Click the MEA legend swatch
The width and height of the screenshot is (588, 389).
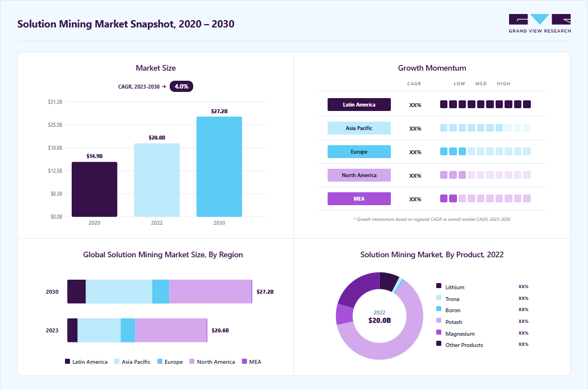coord(245,361)
